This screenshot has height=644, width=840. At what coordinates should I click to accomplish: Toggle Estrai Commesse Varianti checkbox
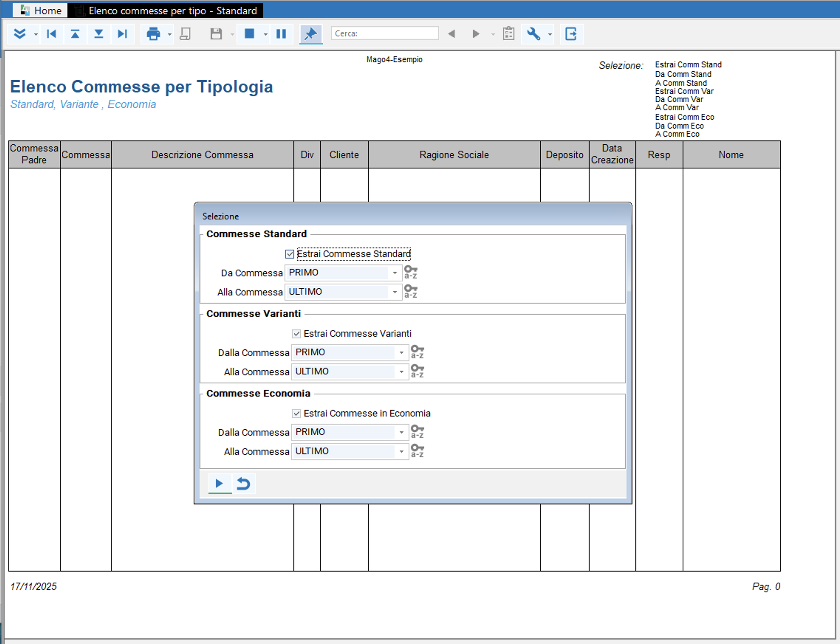click(296, 334)
